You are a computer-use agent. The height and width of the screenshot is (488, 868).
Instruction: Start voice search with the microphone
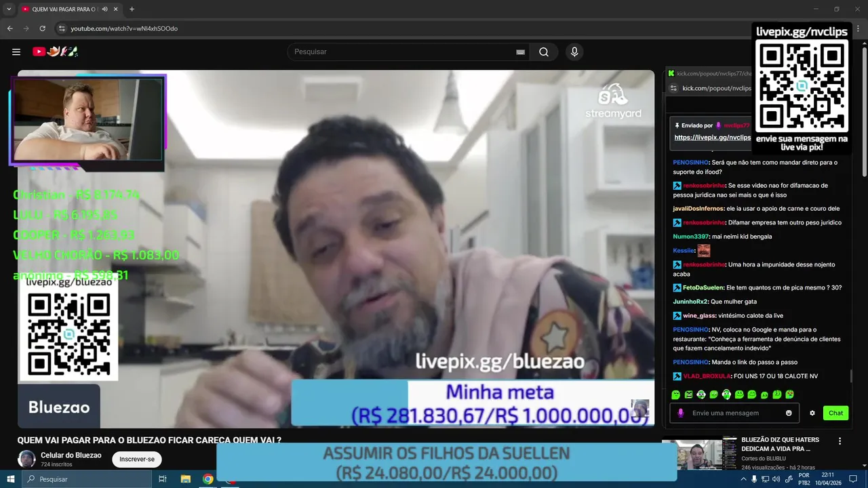point(574,52)
